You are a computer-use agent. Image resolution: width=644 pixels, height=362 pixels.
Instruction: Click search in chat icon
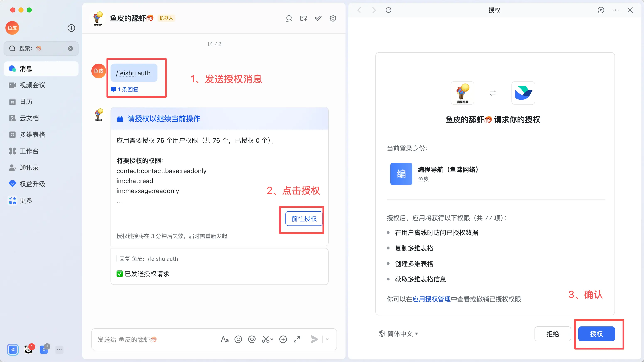[x=289, y=18]
